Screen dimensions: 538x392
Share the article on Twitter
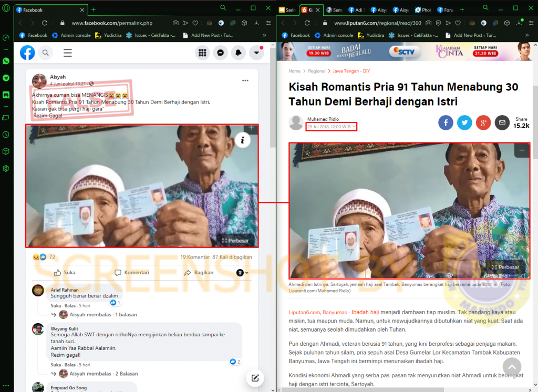coord(464,122)
